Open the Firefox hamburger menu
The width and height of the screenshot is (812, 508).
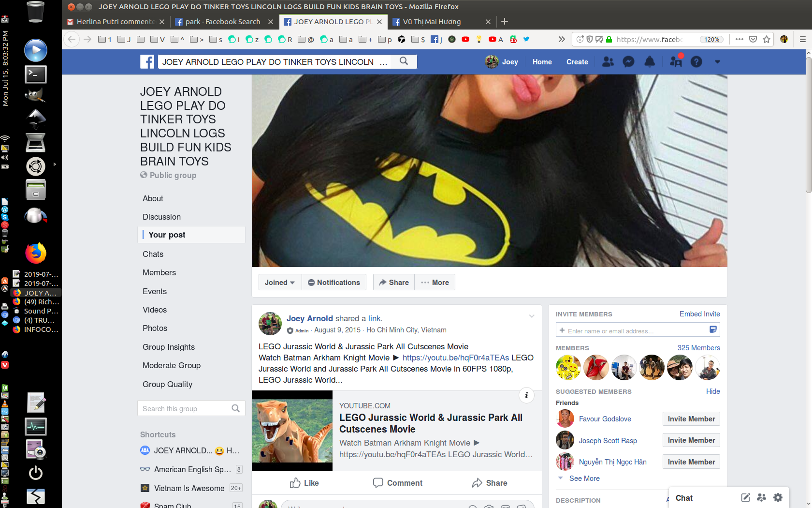802,39
